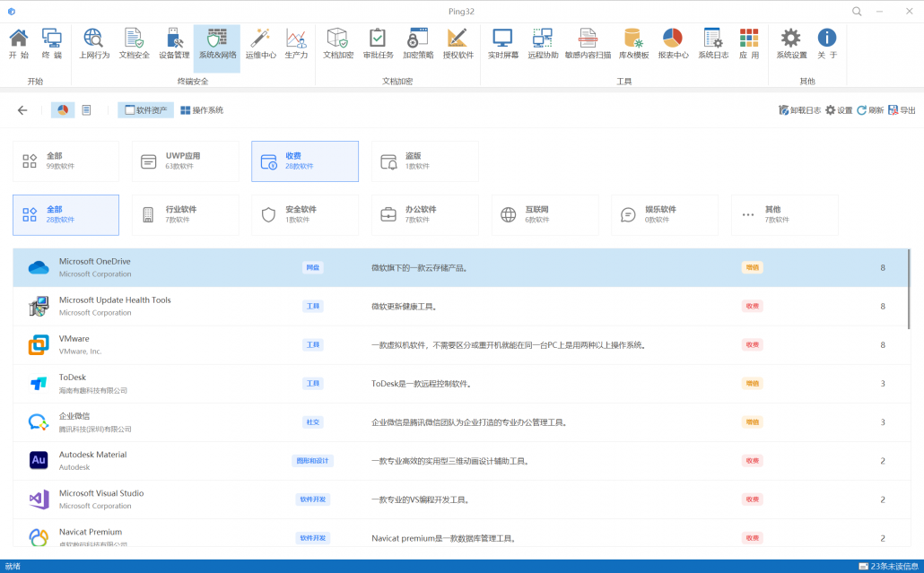Open 卸载日志 button
This screenshot has height=573, width=924.
(x=799, y=110)
